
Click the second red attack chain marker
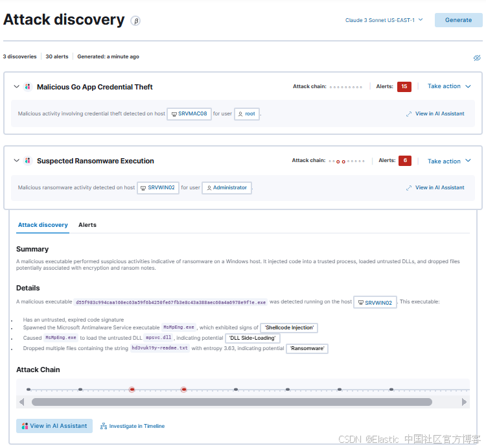click(184, 389)
